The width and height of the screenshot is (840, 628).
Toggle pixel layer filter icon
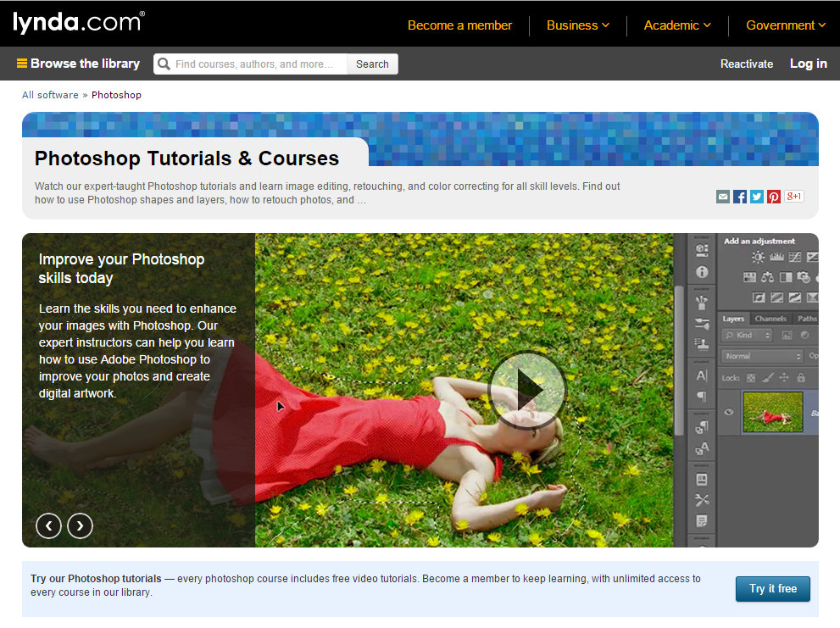click(x=787, y=336)
